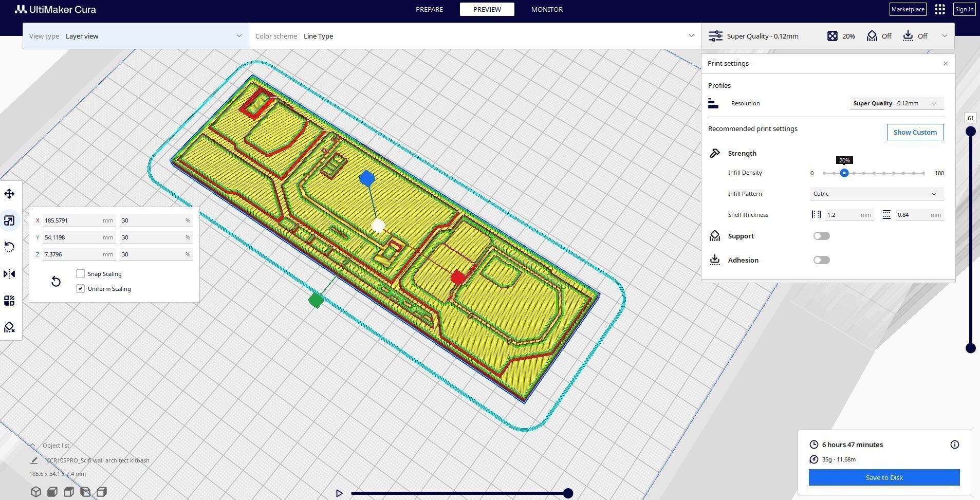
Task: Switch to right side view cube icon
Action: [101, 492]
